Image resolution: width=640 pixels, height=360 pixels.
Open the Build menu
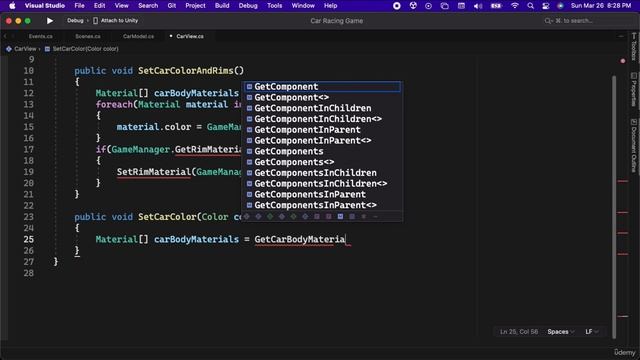point(222,6)
